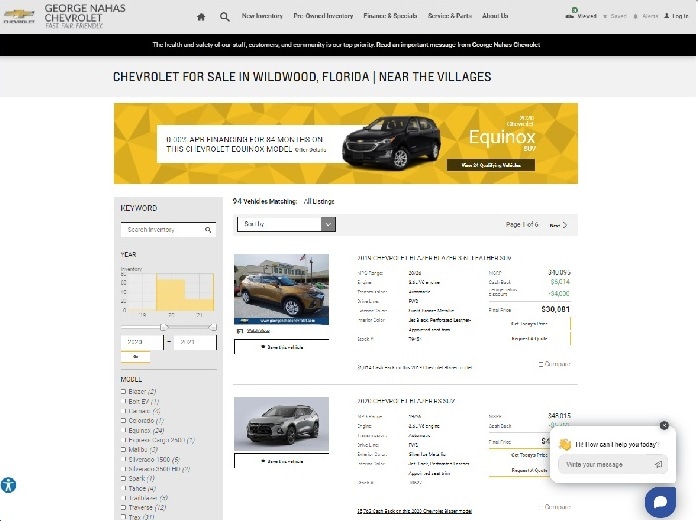This screenshot has width=698, height=521.
Task: Click the maximum year slider handle
Action: (x=213, y=327)
